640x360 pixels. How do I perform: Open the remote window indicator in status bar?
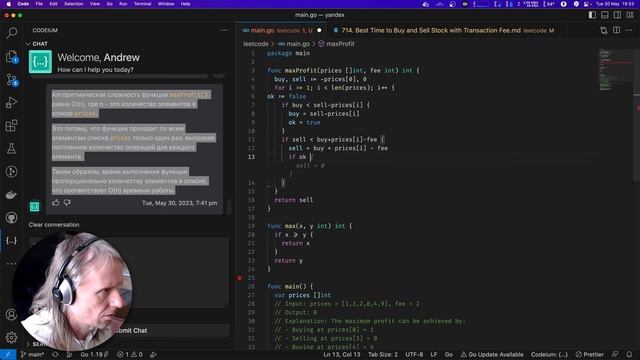coord(8,355)
